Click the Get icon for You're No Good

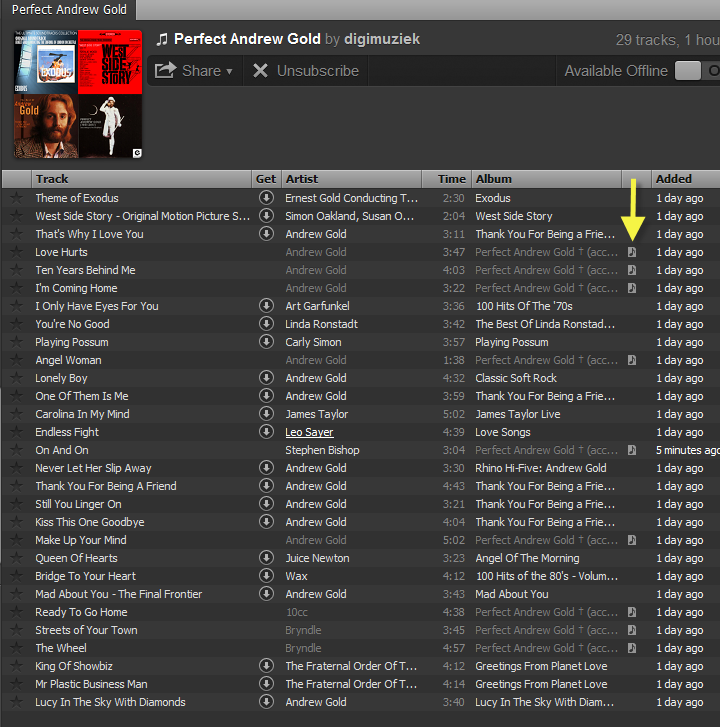coord(266,324)
